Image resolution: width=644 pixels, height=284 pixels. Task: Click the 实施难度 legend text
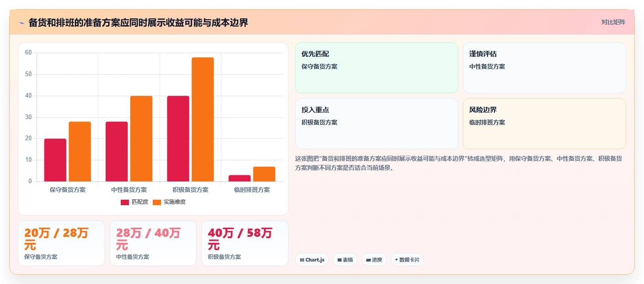[x=175, y=202]
